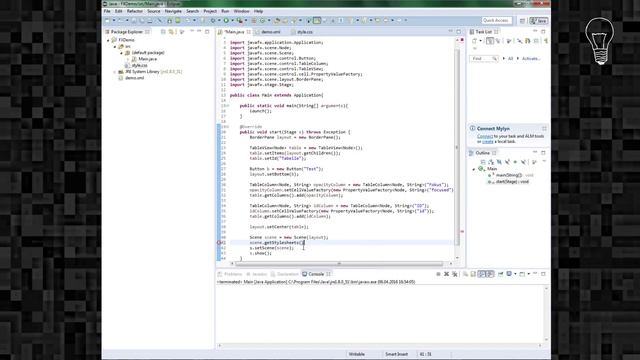The height and width of the screenshot is (360, 640).
Task: Toggle Hide Fields in Outline toolbar
Action: (499, 162)
